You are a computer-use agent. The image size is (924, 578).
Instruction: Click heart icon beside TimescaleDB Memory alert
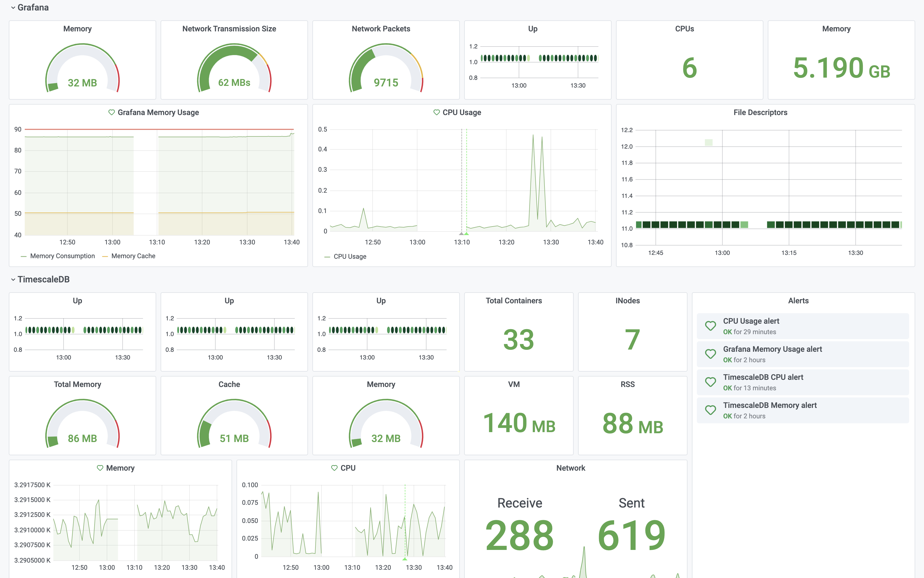click(710, 410)
